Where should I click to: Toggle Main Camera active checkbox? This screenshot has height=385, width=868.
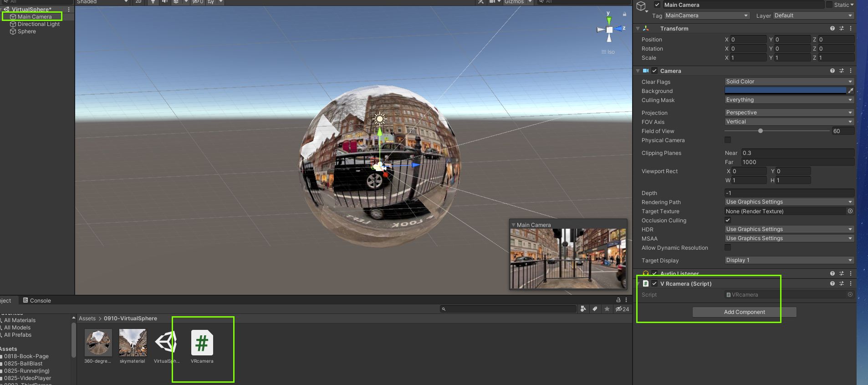click(657, 5)
